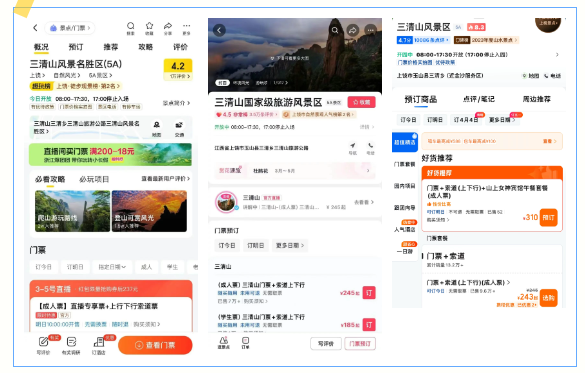Tap 分享 arrow icon on 三清山风景名胜区(5A) page
The image size is (585, 373).
tap(168, 26)
